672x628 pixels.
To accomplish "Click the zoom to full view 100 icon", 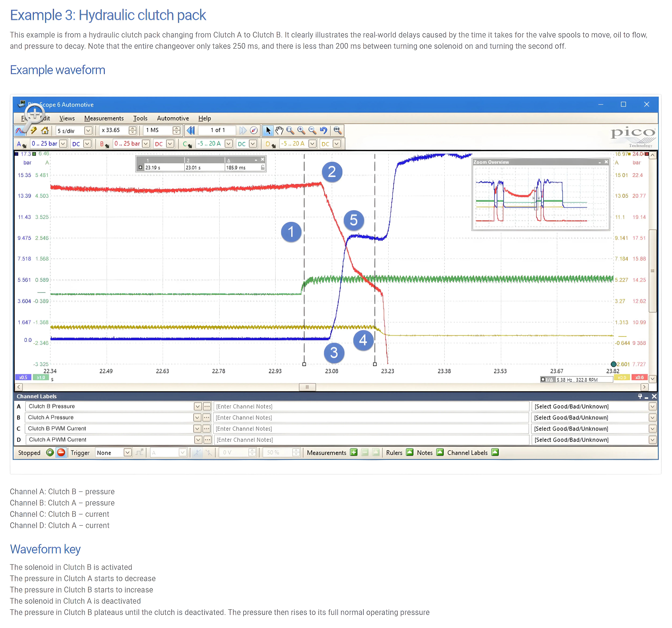I will click(x=337, y=130).
